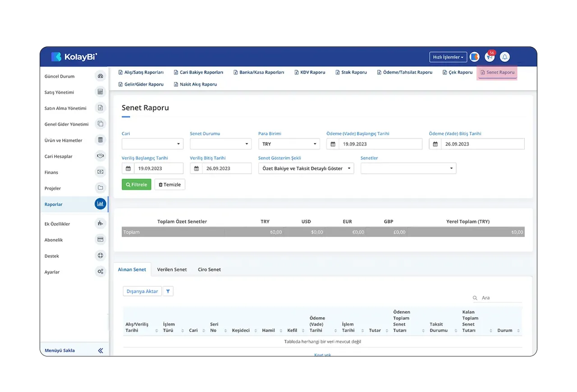
Task: Click Ek Özellikler puzzle icon
Action: pyautogui.click(x=100, y=223)
